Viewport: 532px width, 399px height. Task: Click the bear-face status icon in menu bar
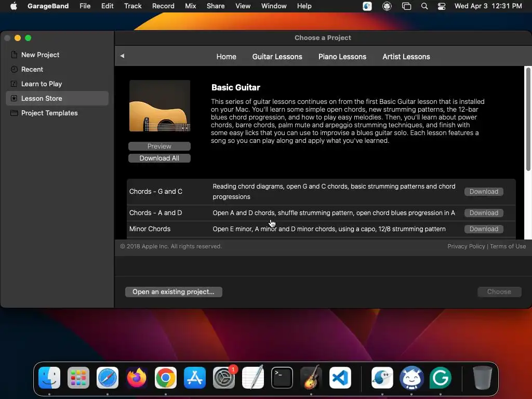click(387, 6)
